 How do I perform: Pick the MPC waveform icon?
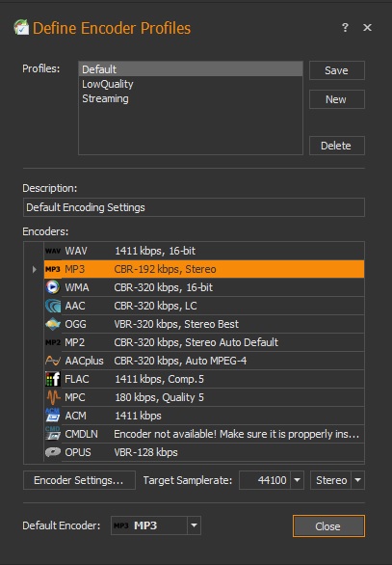pos(53,397)
